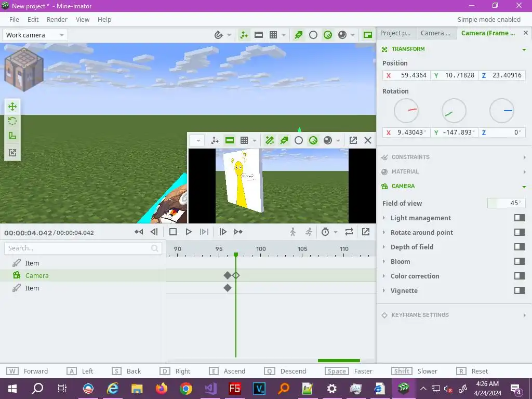Expand the Keyframe settings section

coord(454,315)
